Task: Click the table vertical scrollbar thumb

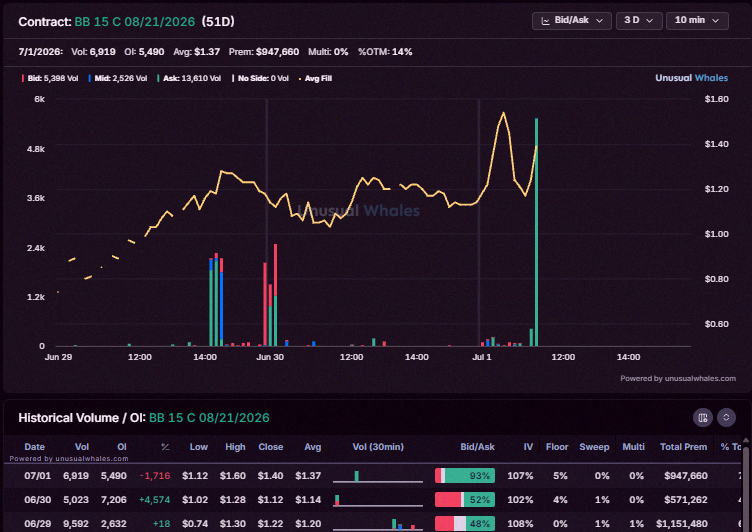Action: pos(746,489)
